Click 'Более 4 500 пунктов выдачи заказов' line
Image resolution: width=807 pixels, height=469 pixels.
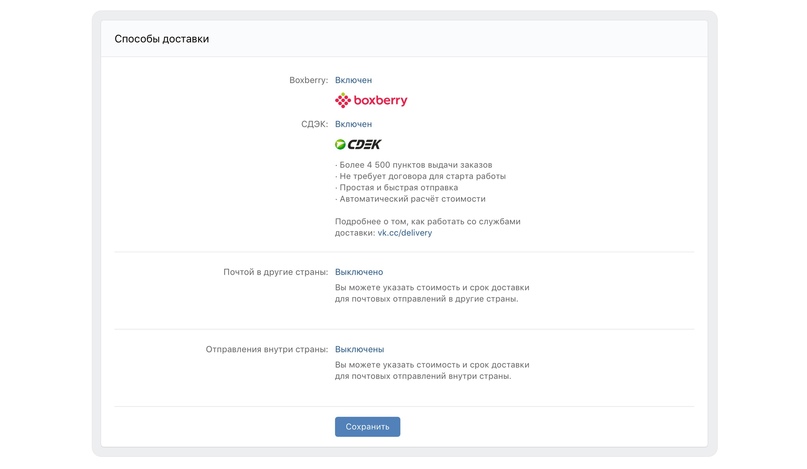coord(414,165)
